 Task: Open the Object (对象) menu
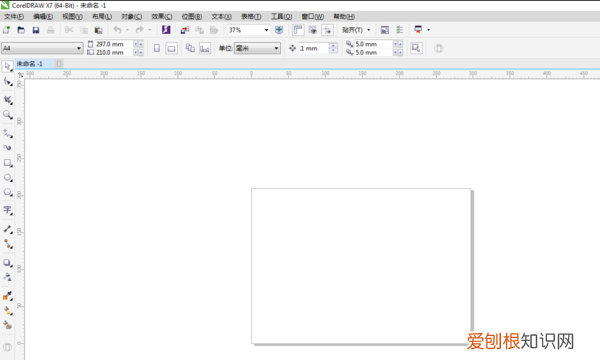(132, 16)
